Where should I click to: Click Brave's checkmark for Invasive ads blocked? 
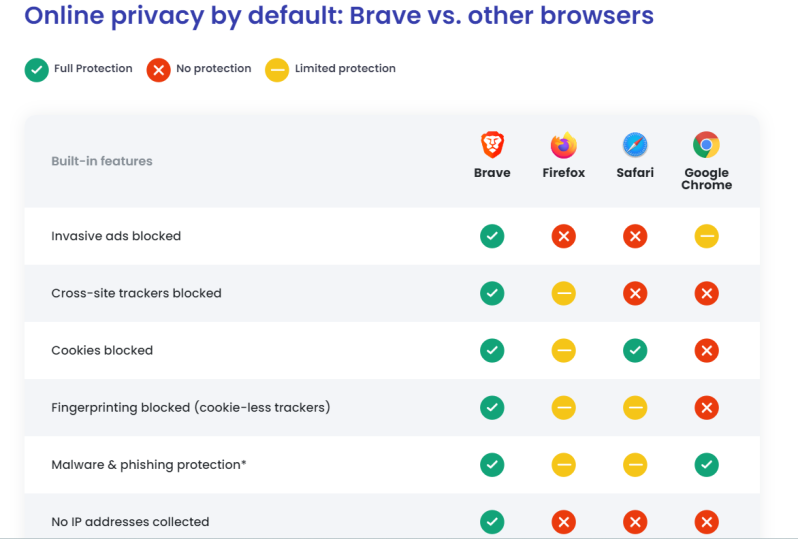[492, 236]
